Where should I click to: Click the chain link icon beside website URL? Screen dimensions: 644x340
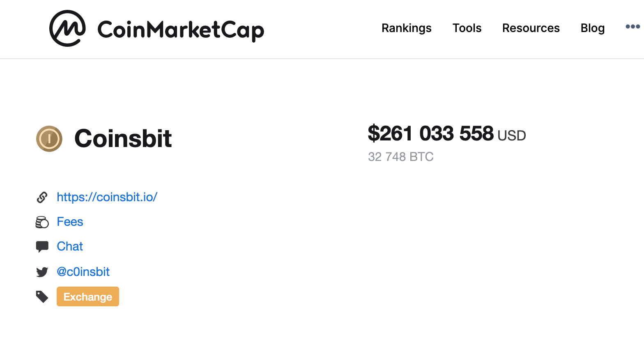click(42, 198)
